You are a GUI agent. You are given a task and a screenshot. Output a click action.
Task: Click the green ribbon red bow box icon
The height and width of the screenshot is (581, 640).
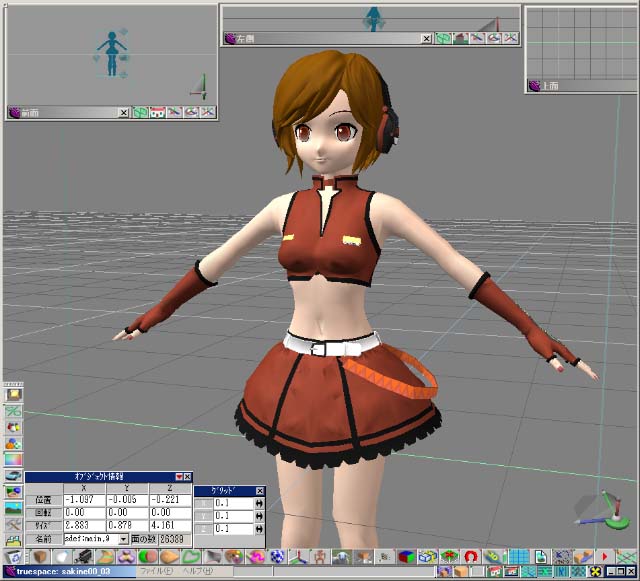pyautogui.click(x=449, y=557)
